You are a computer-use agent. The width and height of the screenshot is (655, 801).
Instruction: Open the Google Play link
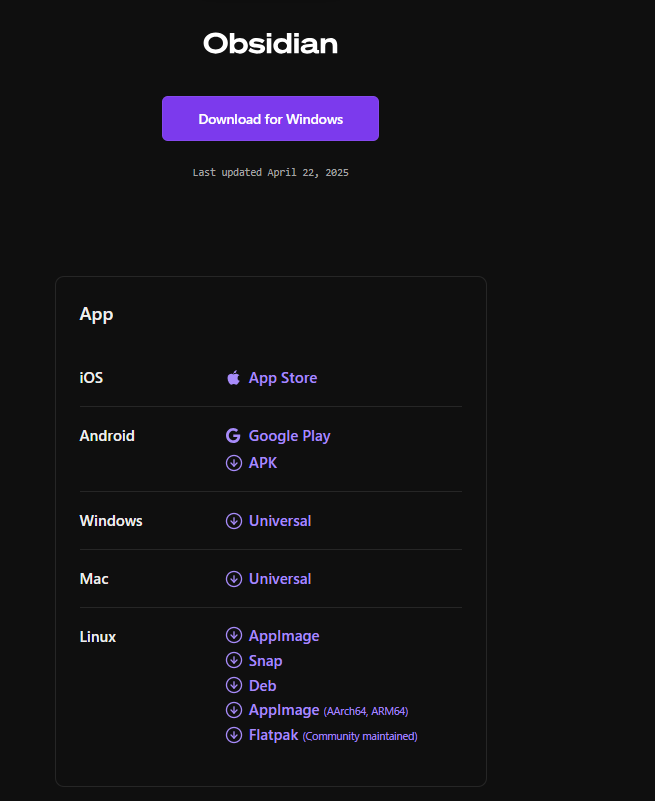pyautogui.click(x=289, y=436)
